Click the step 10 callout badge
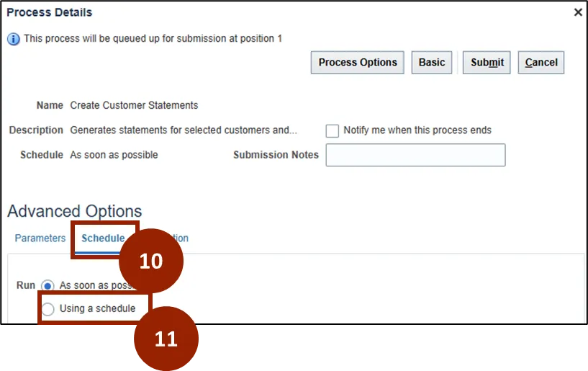 click(x=150, y=261)
